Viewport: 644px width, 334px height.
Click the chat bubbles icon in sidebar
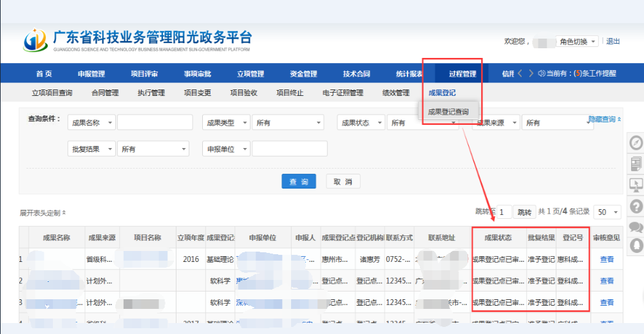coord(636,227)
